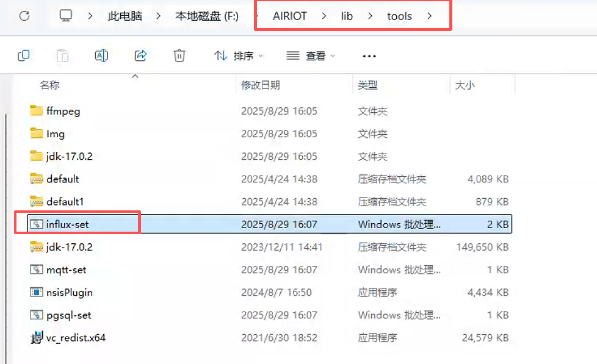Sort by 类型 column header

(367, 85)
